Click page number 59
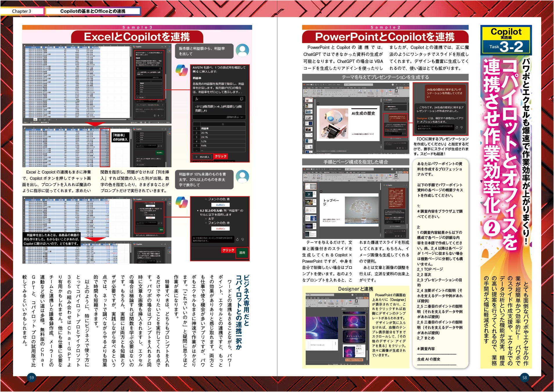This screenshot has width=554, height=392. pos(32,378)
